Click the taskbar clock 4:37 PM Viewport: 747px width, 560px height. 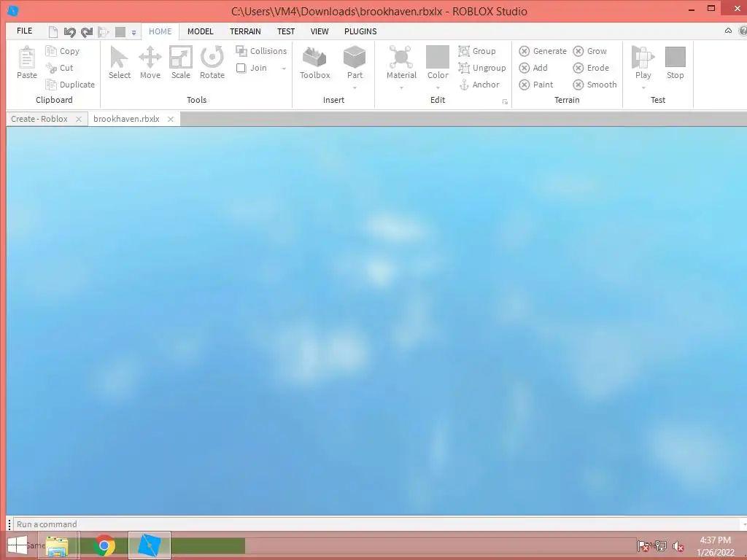[x=715, y=540]
